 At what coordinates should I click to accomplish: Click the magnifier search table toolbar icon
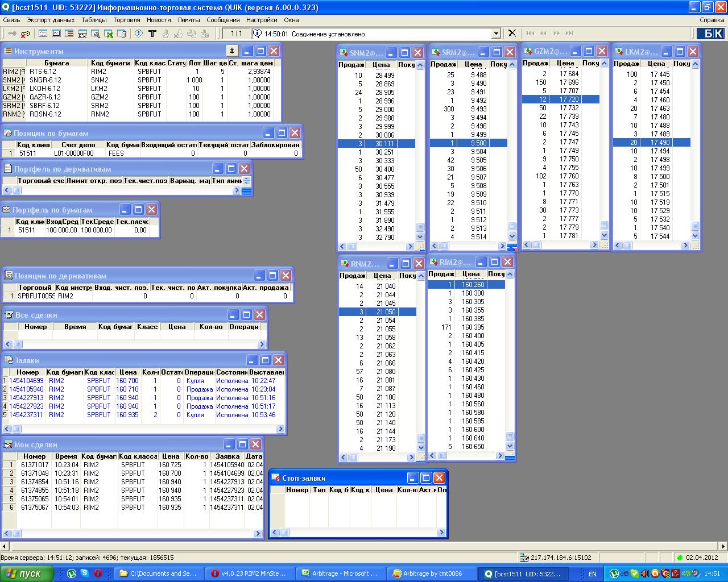point(96,34)
